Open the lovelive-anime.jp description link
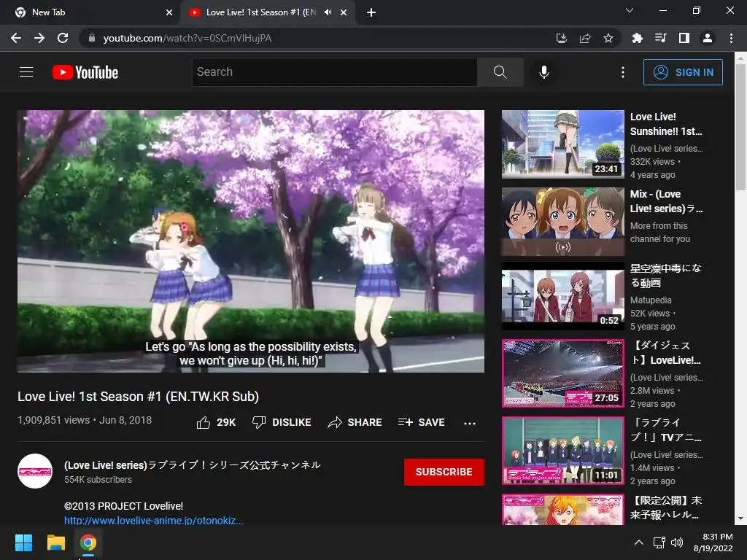 point(154,520)
